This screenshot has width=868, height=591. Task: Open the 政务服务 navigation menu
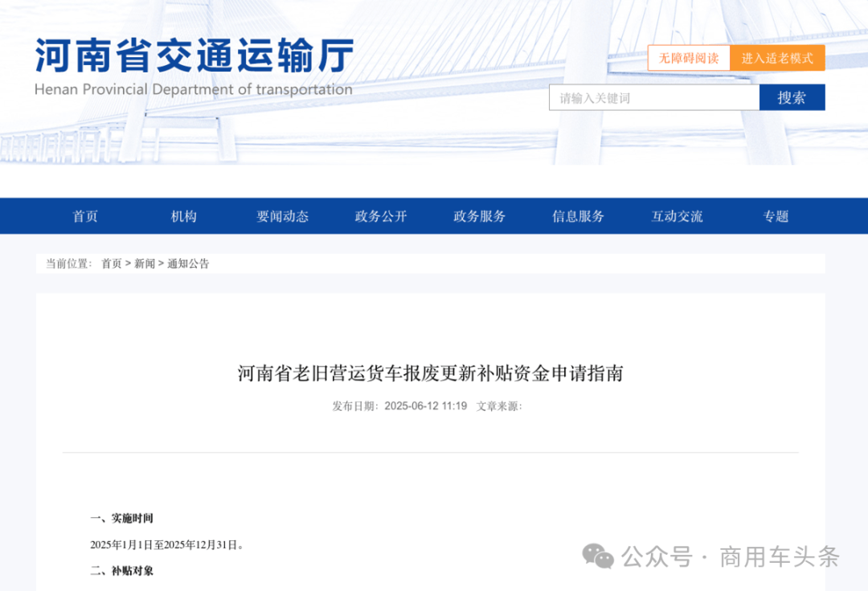click(x=479, y=216)
